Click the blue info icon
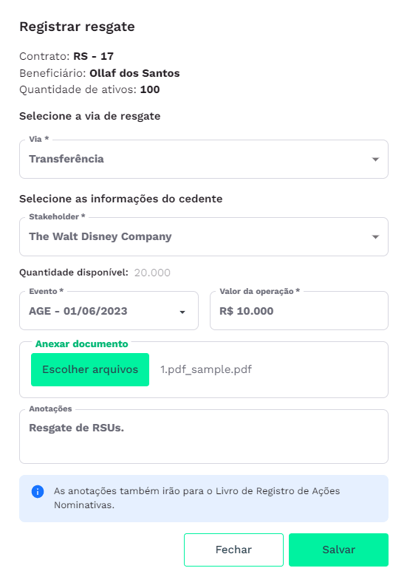 pos(37,491)
